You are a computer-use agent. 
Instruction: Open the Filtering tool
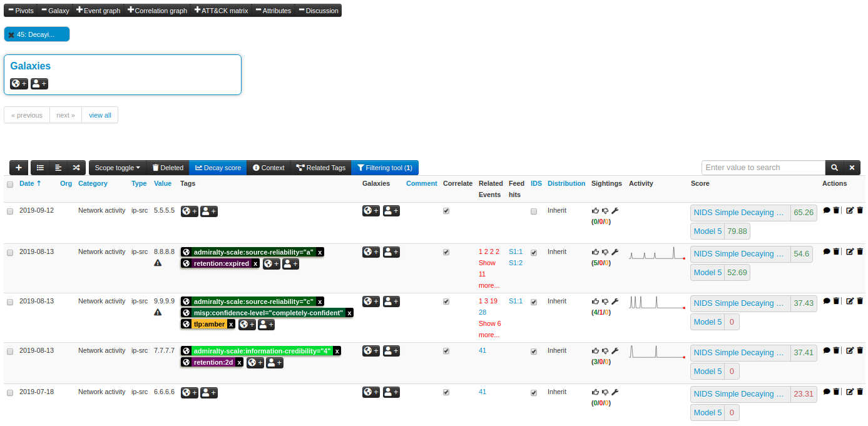384,168
